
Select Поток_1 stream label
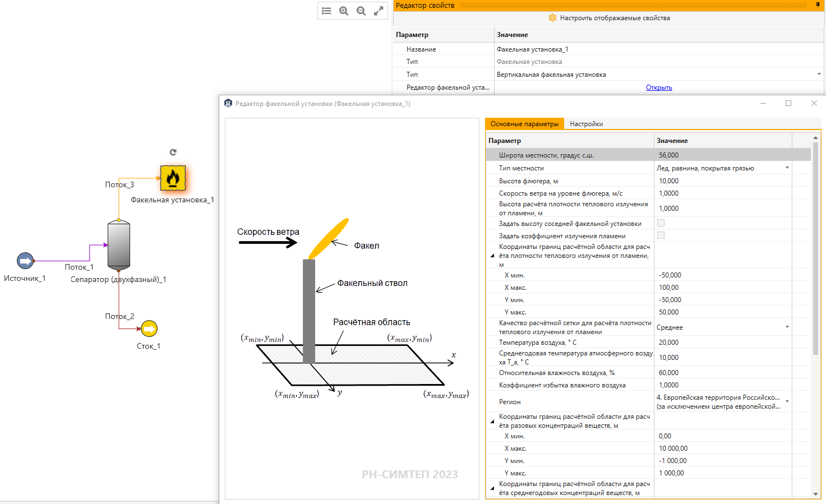79,267
